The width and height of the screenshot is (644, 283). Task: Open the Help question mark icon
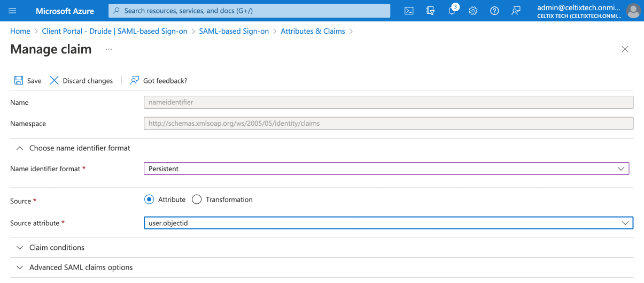pyautogui.click(x=494, y=11)
